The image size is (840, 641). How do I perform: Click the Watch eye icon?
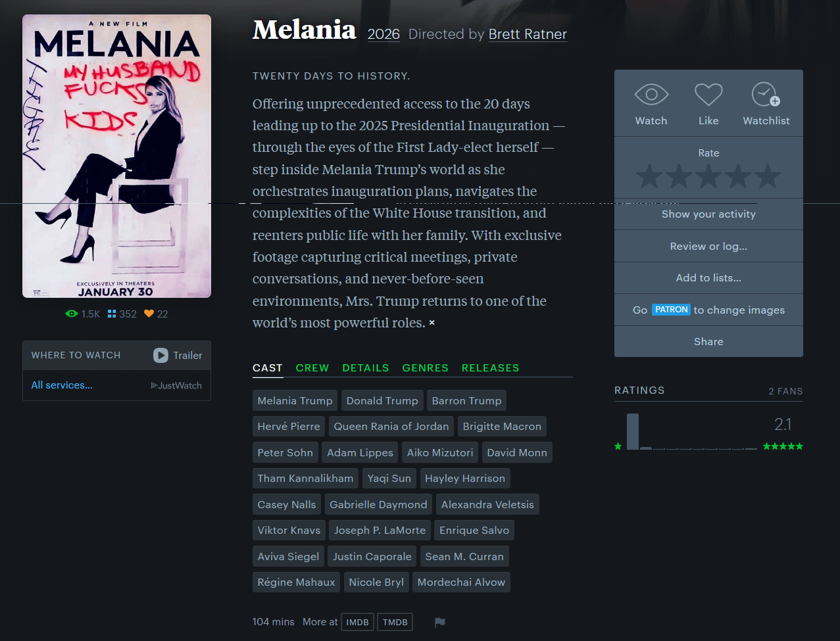point(651,95)
